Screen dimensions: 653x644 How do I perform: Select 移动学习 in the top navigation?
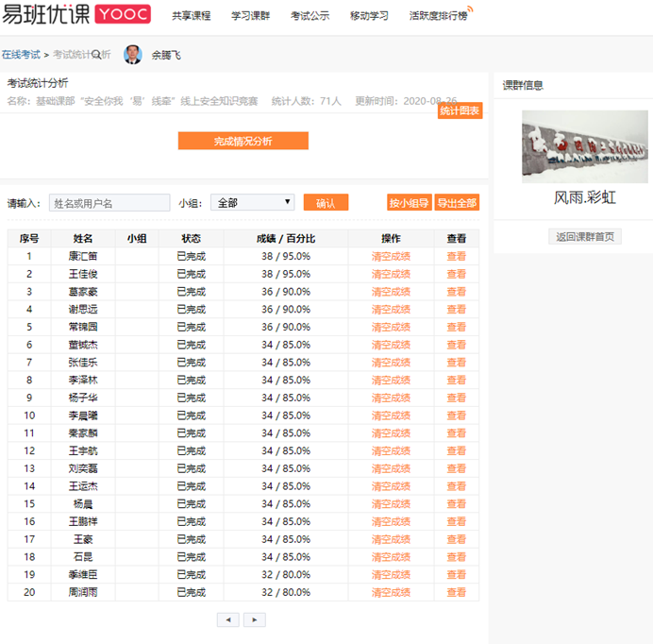pyautogui.click(x=369, y=16)
